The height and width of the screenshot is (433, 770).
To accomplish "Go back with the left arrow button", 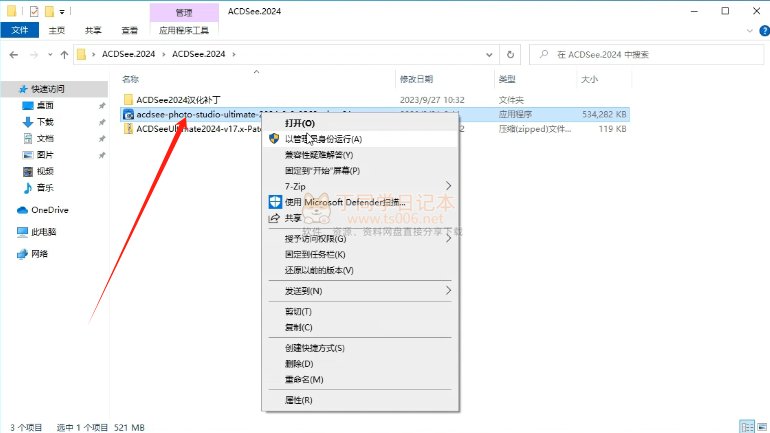I will coord(14,54).
